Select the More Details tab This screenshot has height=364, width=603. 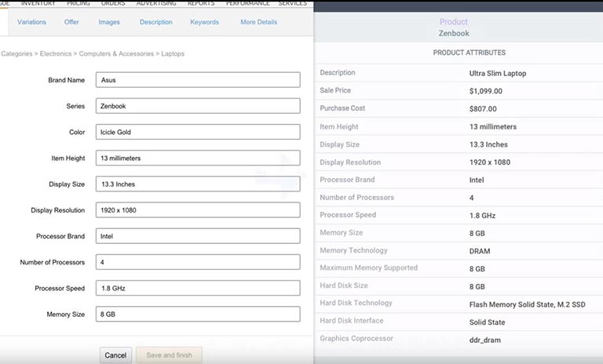coord(259,22)
